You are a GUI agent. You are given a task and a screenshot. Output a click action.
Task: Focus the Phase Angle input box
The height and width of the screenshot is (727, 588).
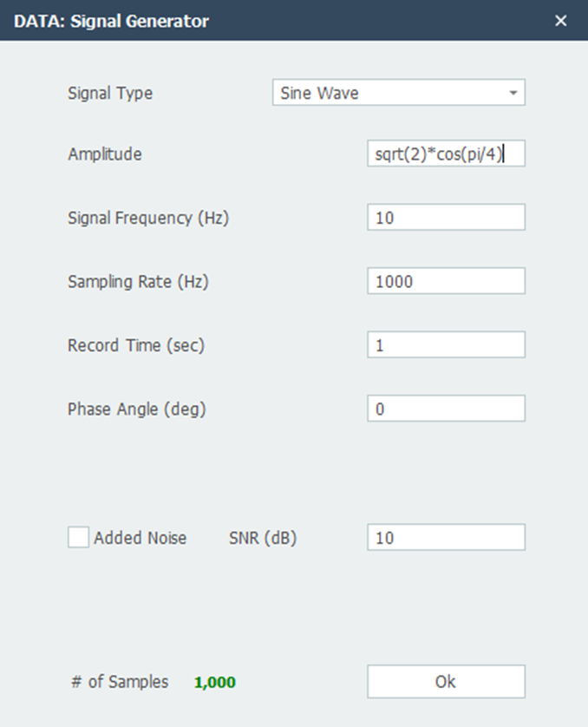(x=446, y=408)
